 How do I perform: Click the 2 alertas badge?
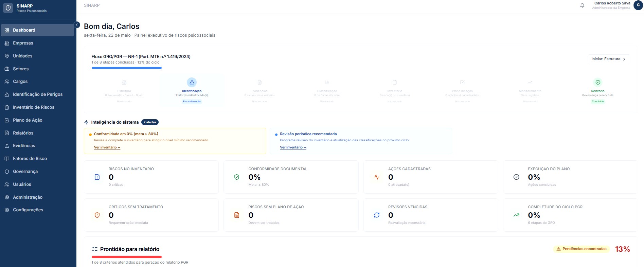(x=150, y=122)
